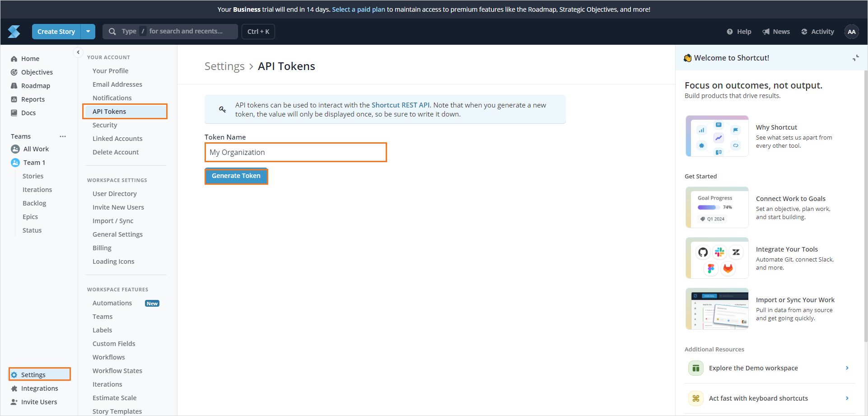868x416 pixels.
Task: Click the AA user avatar
Action: pyautogui.click(x=852, y=32)
